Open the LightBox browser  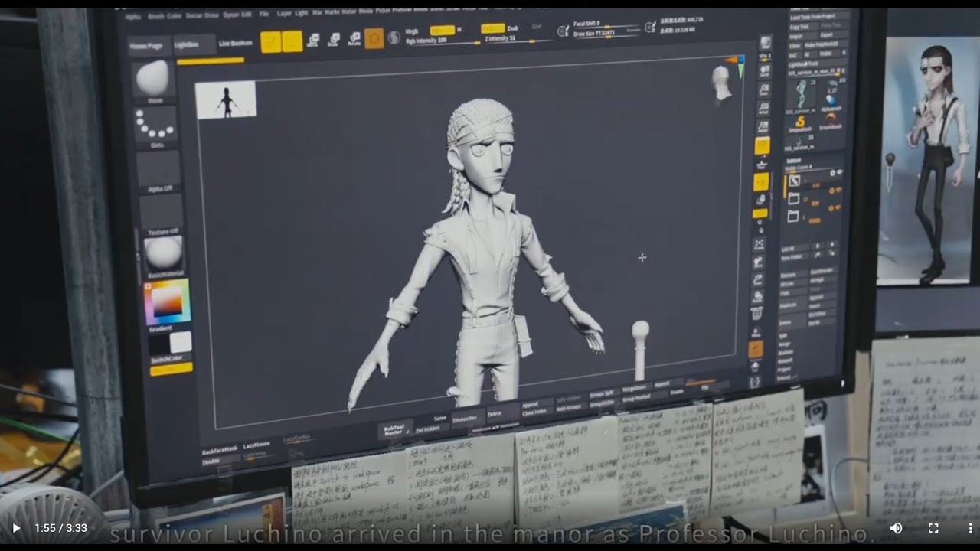[x=193, y=44]
